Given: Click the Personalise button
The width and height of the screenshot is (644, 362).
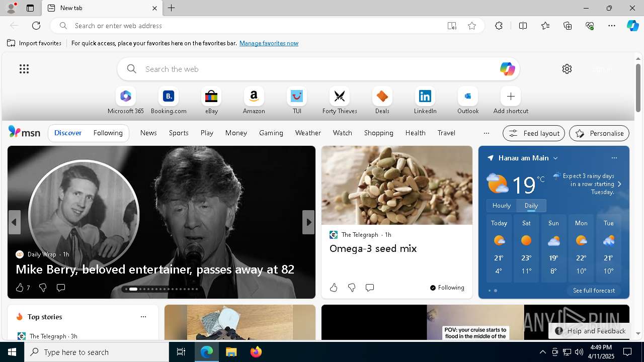Looking at the screenshot, I should (599, 133).
